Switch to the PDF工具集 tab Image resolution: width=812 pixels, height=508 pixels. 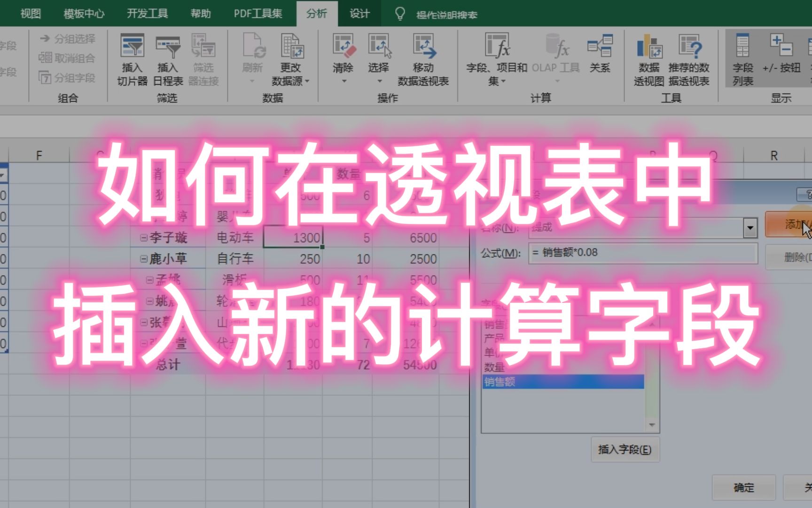(x=258, y=14)
